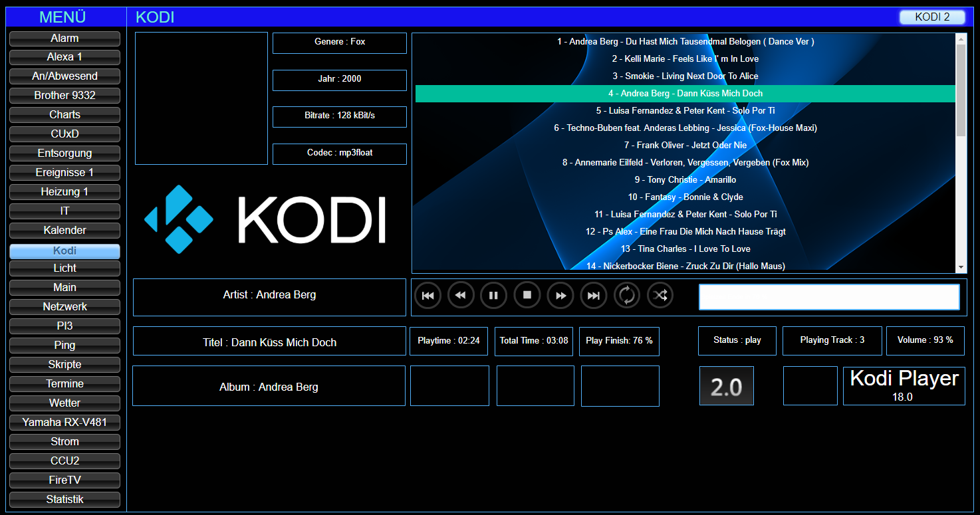The image size is (980, 515).
Task: Select the IT menu button
Action: click(x=64, y=211)
